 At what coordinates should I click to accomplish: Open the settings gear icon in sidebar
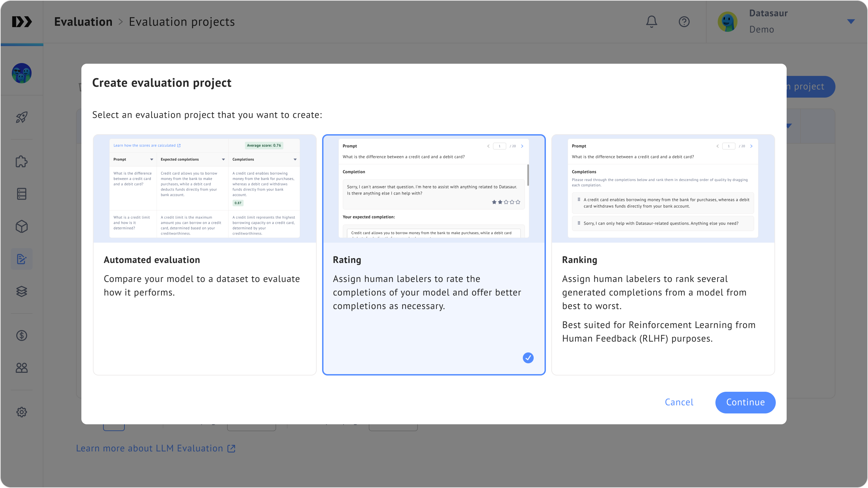pyautogui.click(x=22, y=412)
